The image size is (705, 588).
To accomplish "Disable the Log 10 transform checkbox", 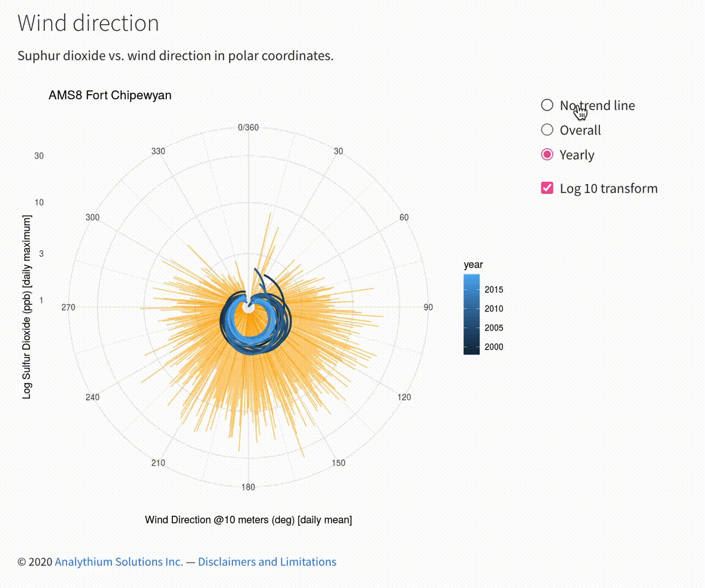I will (547, 188).
